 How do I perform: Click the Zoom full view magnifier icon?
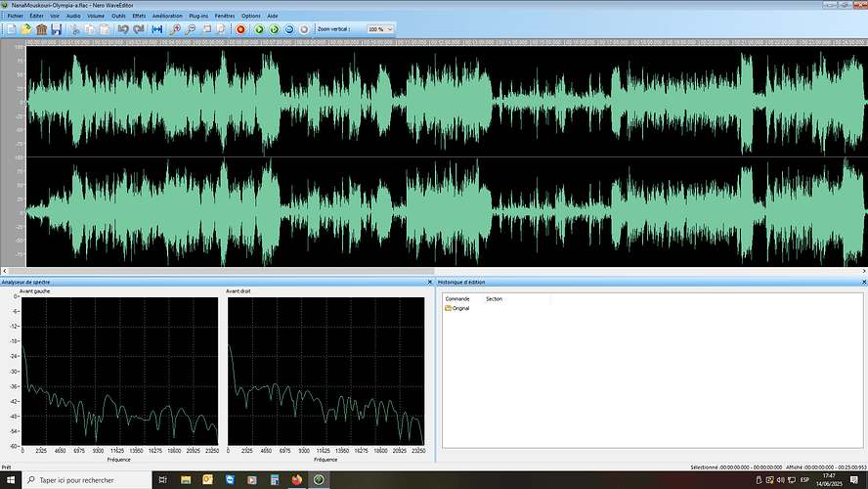click(220, 29)
